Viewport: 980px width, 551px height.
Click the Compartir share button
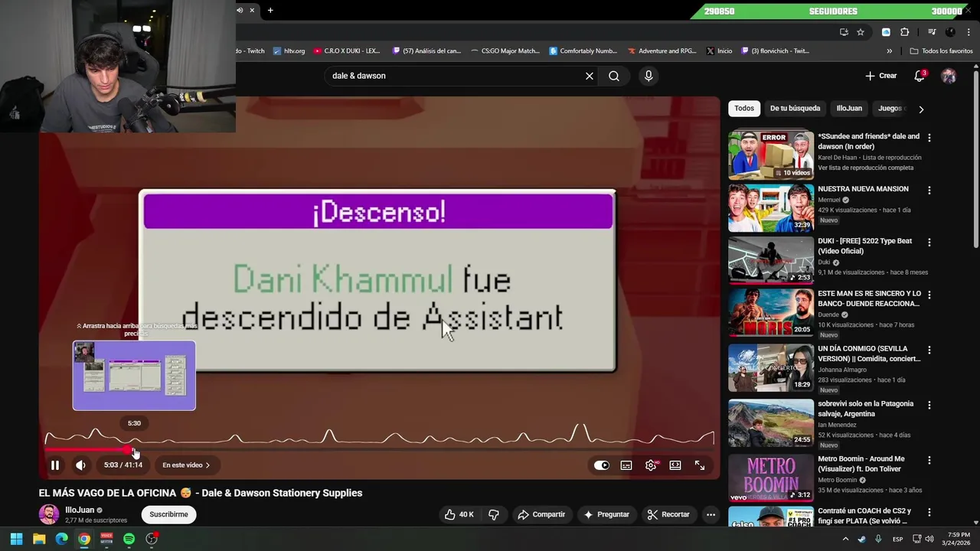541,514
